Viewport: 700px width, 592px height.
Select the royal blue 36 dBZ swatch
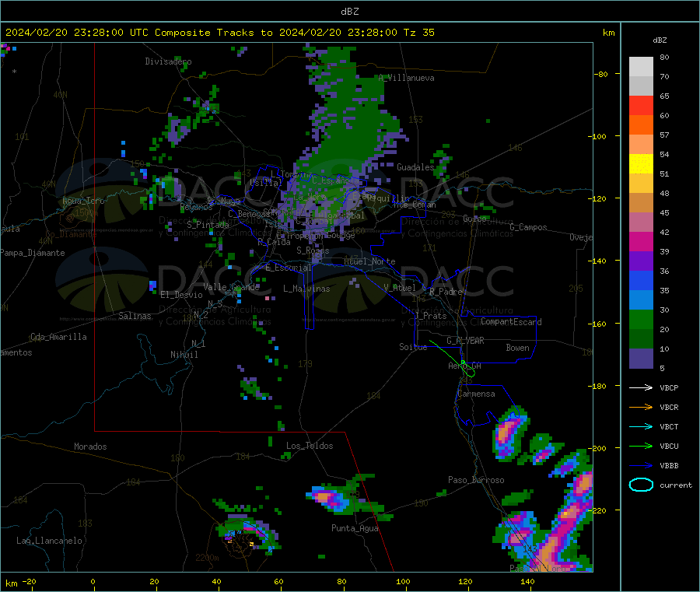click(641, 280)
